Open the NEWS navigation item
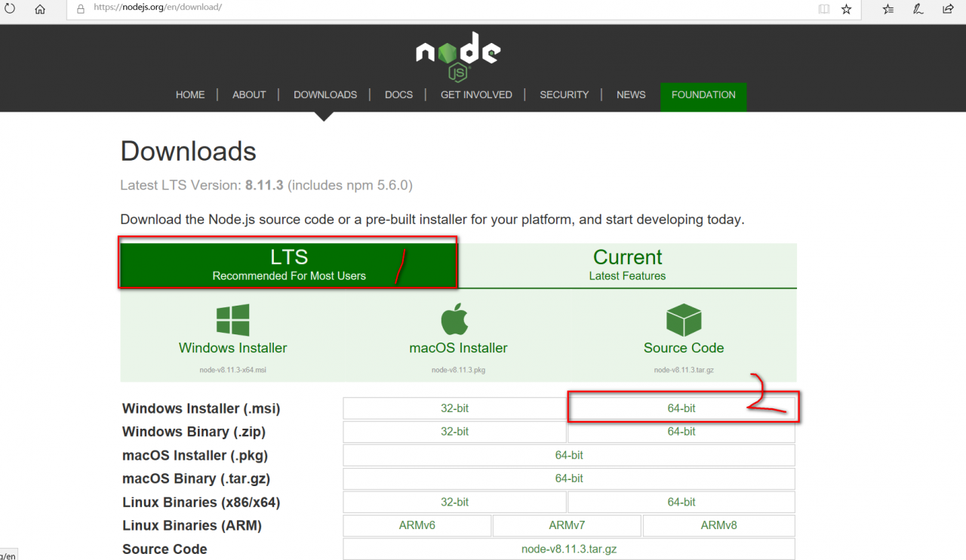Screen dimensions: 966x560 pos(631,95)
